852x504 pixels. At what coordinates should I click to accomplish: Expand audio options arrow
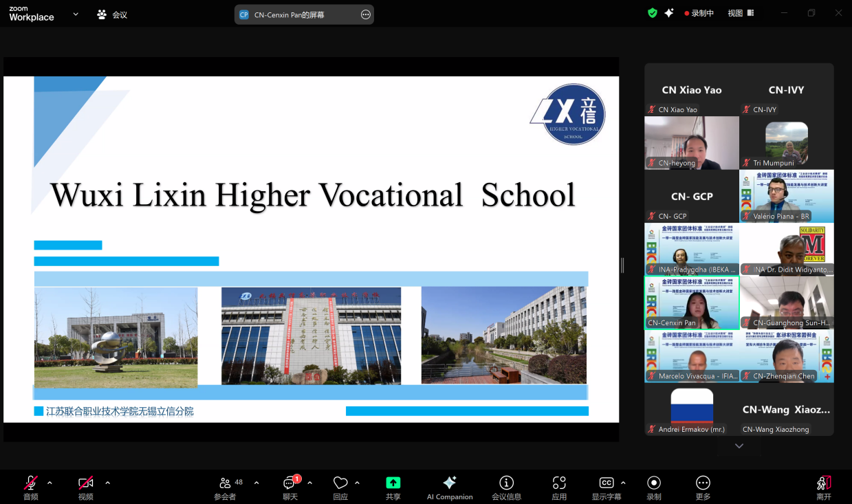[x=50, y=483]
